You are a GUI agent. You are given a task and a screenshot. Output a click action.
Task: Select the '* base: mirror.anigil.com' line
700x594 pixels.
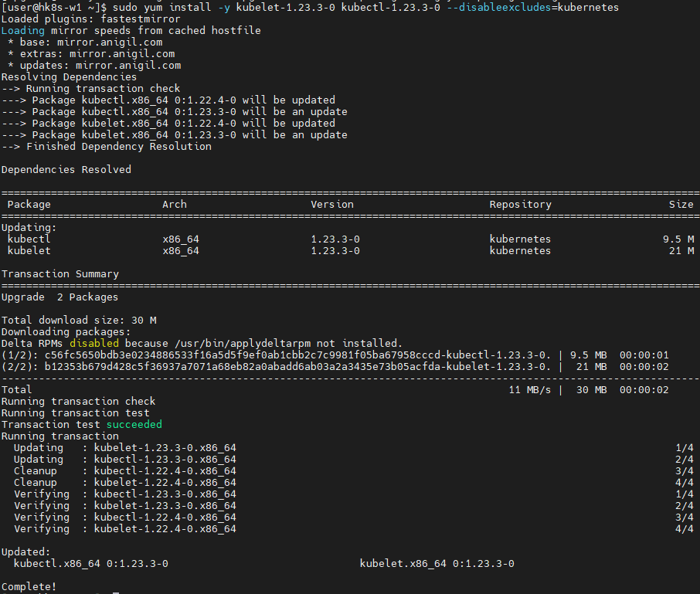coord(85,42)
